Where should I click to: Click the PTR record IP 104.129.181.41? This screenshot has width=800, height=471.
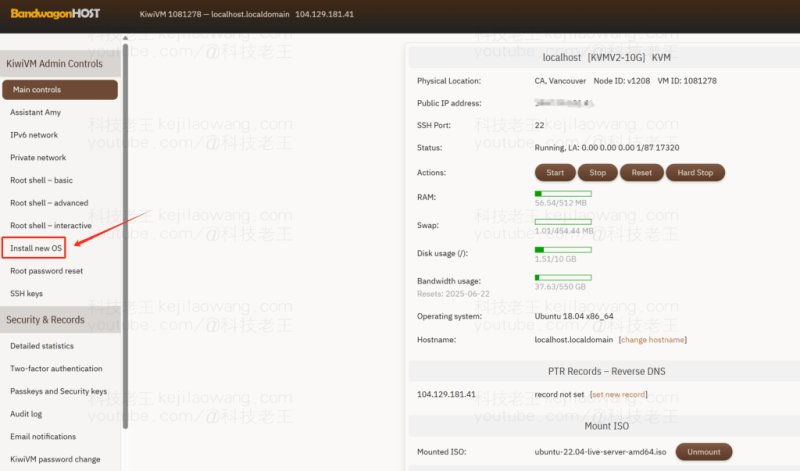[446, 394]
